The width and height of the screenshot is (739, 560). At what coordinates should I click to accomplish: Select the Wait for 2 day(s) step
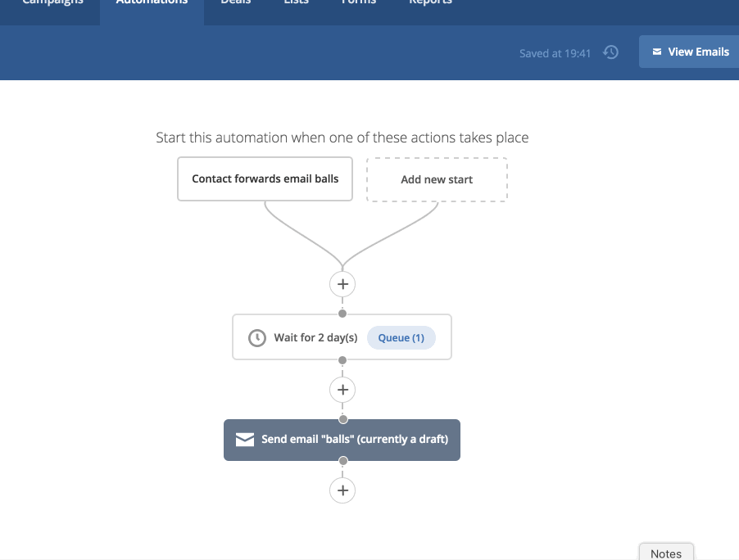(315, 337)
